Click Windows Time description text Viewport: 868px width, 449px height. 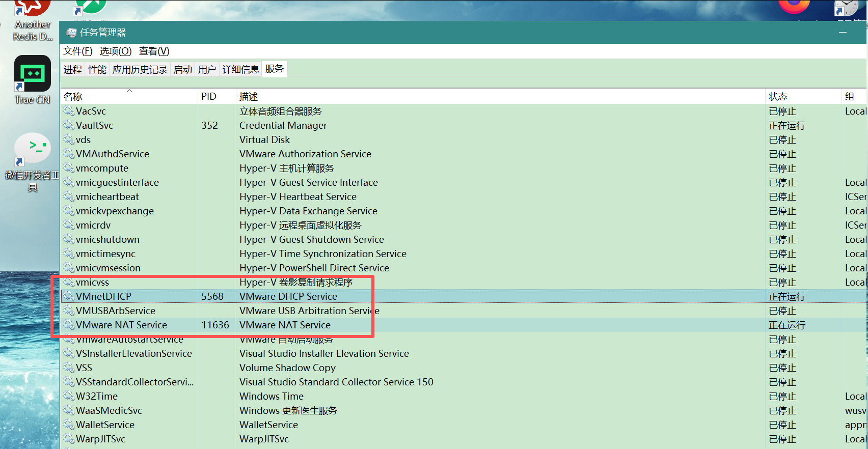272,396
